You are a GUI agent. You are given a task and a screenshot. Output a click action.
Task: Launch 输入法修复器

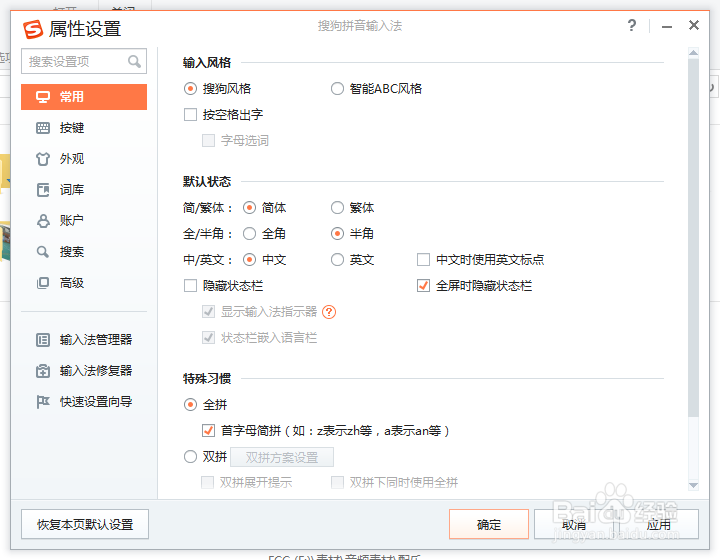pyautogui.click(x=84, y=371)
